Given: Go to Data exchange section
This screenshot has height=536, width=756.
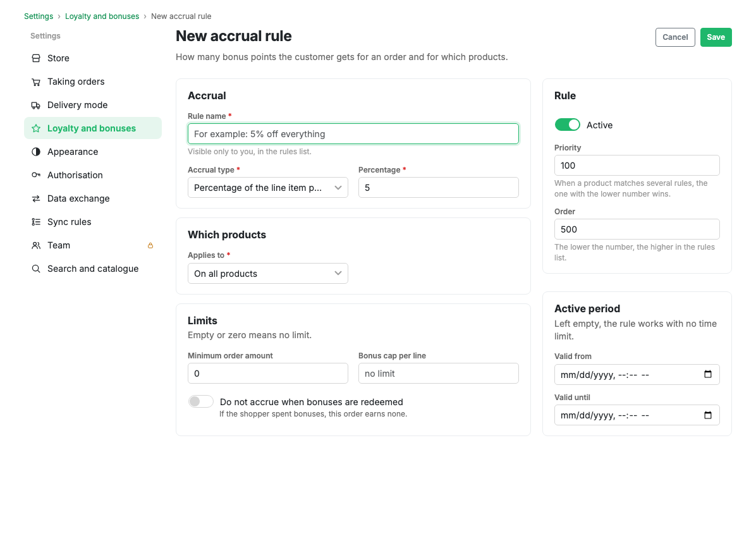Looking at the screenshot, I should pyautogui.click(x=92, y=198).
